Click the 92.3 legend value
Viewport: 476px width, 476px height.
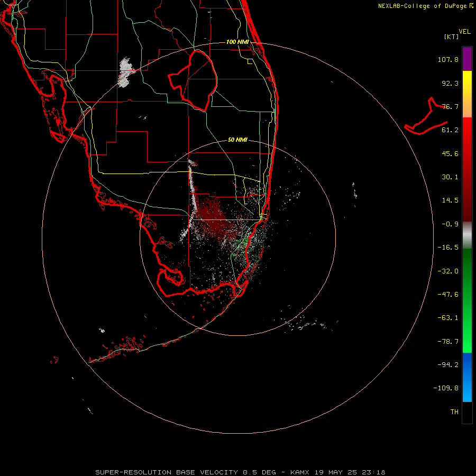click(450, 83)
